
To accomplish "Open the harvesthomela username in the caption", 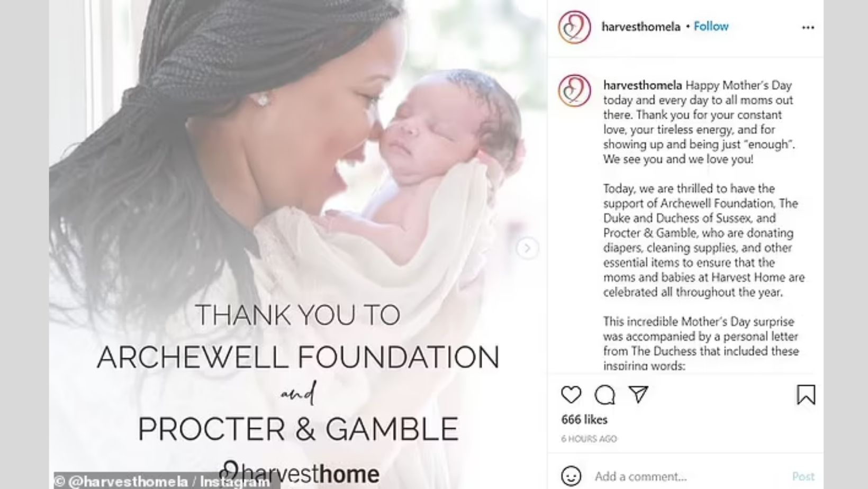I will point(643,85).
